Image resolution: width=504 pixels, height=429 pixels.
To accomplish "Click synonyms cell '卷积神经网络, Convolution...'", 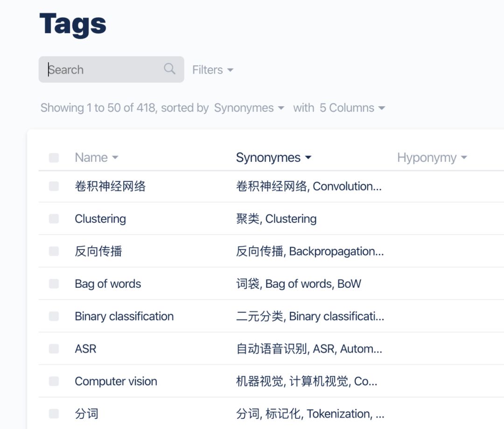I will [309, 186].
